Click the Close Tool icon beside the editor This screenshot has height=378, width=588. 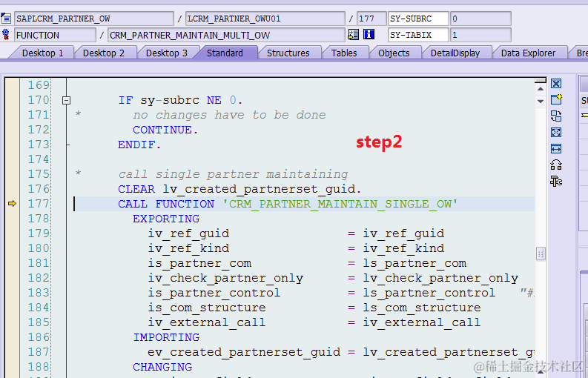coord(556,84)
